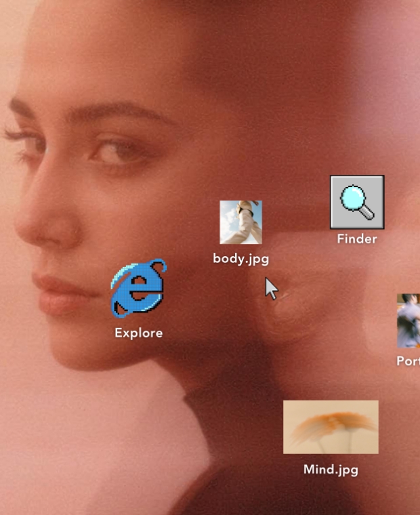Open the Mind.jpg blurred flower thumbnail

331,427
